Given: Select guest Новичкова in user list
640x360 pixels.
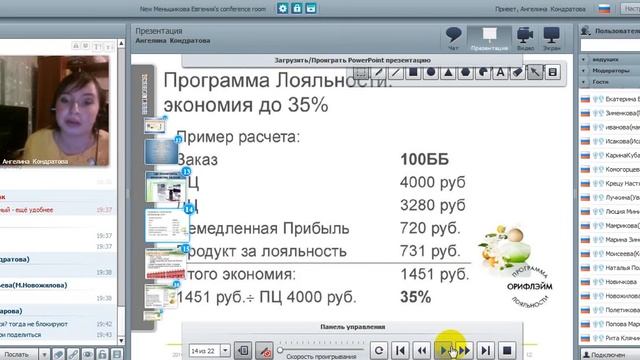Looking at the screenshot, I should 610,282.
